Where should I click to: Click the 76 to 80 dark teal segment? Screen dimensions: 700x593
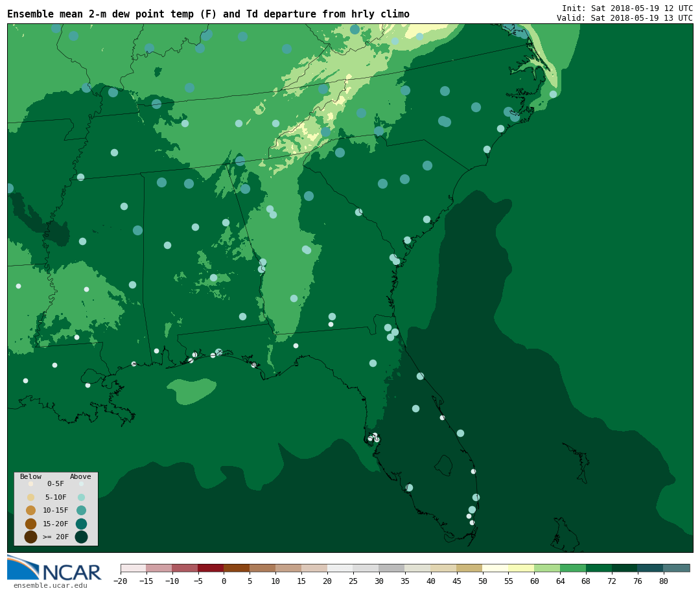coord(651,568)
